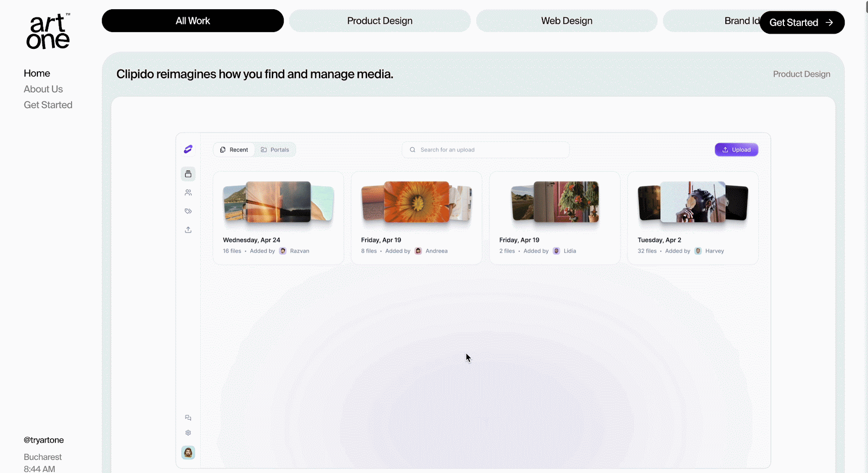Click Harvey's avatar icon

(698, 251)
